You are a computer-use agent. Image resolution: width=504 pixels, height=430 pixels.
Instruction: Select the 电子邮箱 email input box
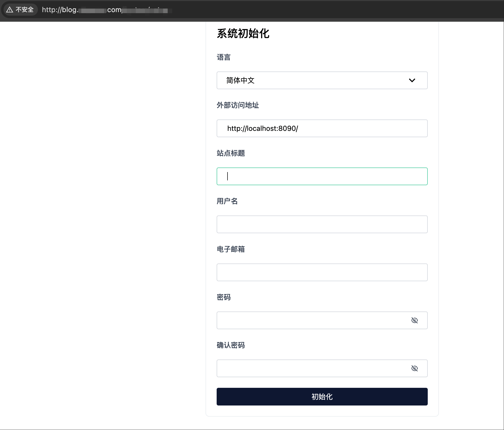[x=322, y=272]
